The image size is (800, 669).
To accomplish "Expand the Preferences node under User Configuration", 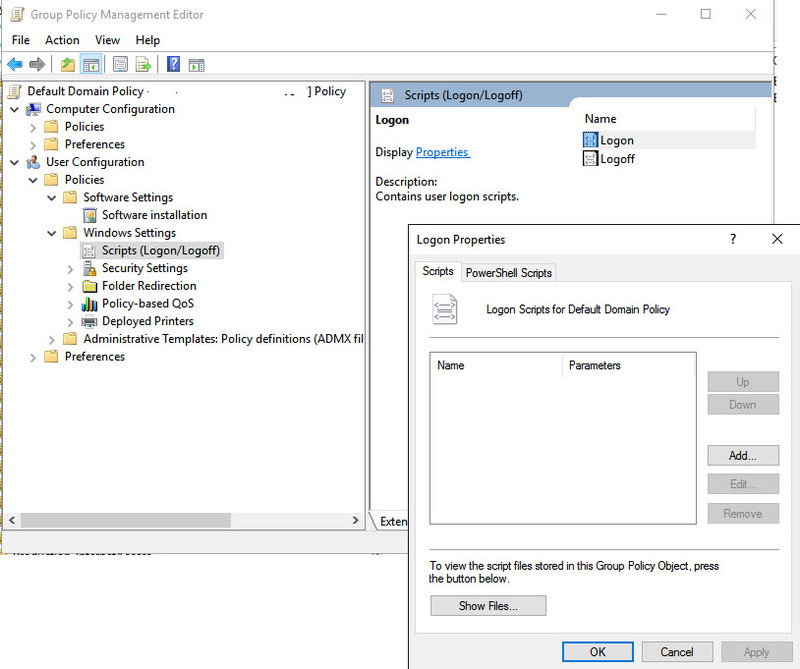I will (33, 356).
